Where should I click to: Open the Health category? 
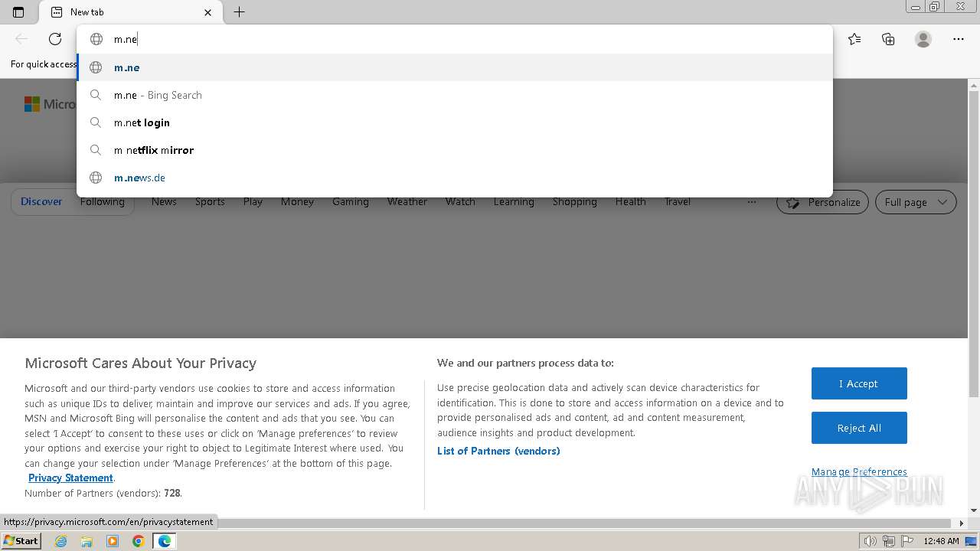630,202
